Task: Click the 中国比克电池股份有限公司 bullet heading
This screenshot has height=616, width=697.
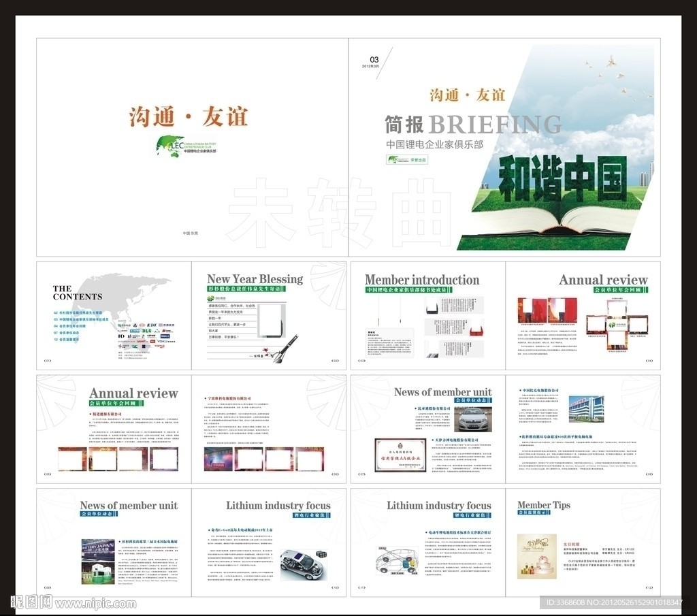Action: 539,390
